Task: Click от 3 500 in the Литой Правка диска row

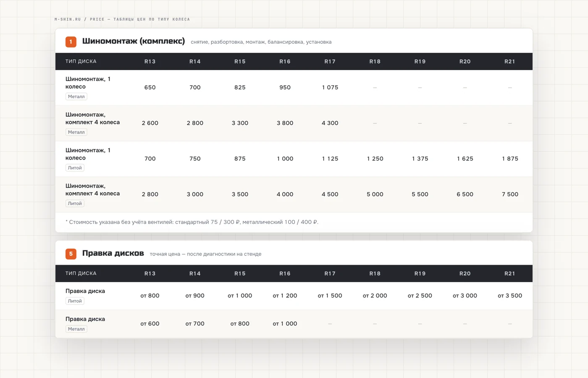Action: coord(510,296)
